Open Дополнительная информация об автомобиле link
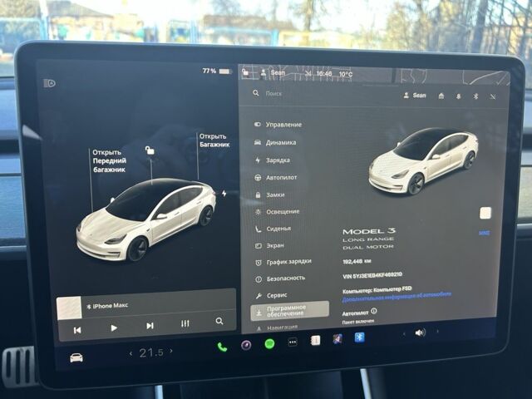 click(x=397, y=294)
